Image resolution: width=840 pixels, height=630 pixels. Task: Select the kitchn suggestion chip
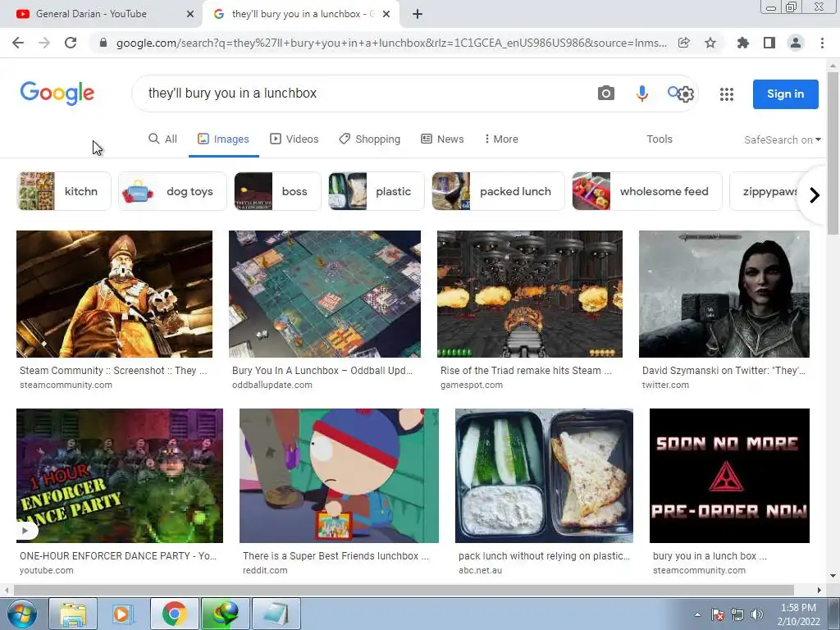coord(64,191)
